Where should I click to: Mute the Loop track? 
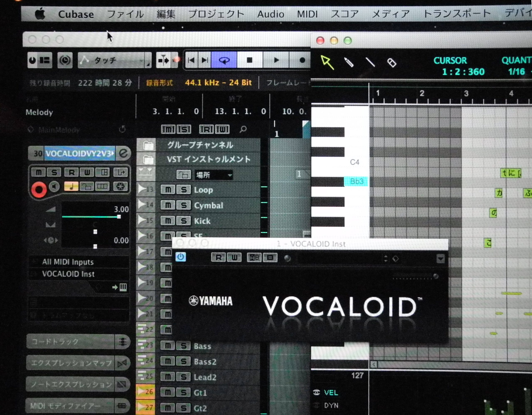click(x=168, y=190)
